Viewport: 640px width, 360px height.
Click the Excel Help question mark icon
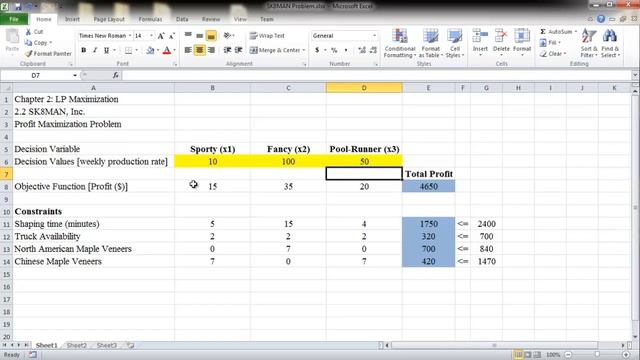601,19
